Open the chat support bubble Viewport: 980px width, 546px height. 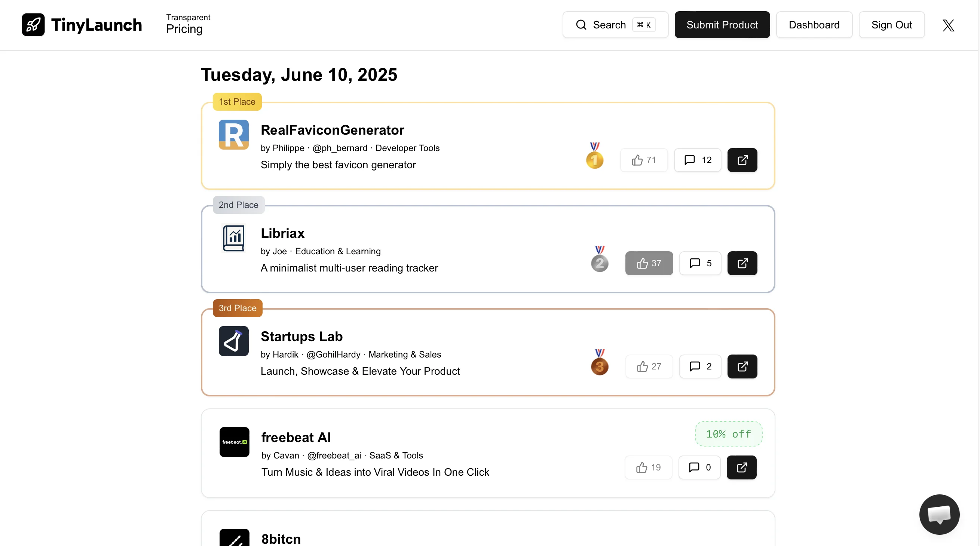939,514
